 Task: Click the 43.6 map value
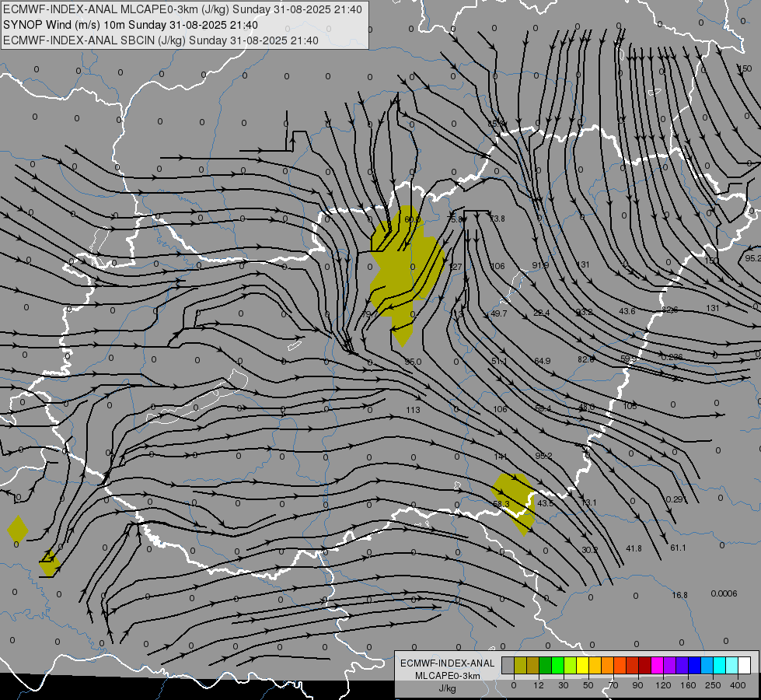coord(627,311)
